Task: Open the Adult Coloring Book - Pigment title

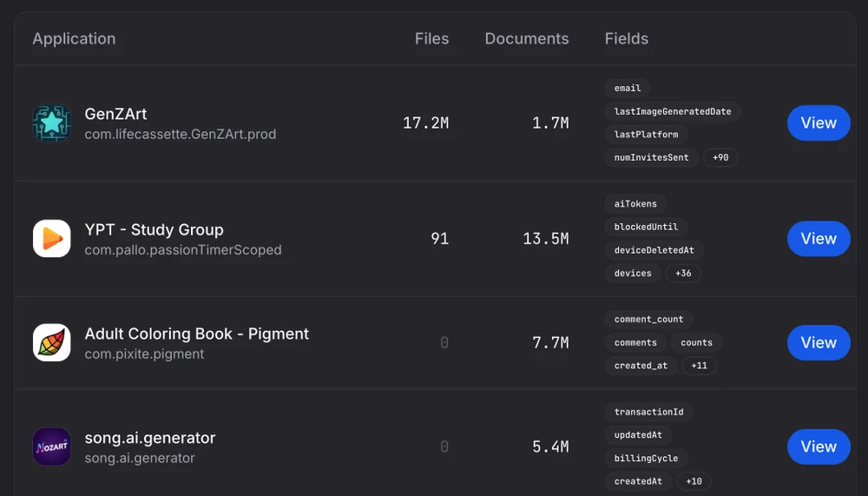Action: pyautogui.click(x=196, y=334)
